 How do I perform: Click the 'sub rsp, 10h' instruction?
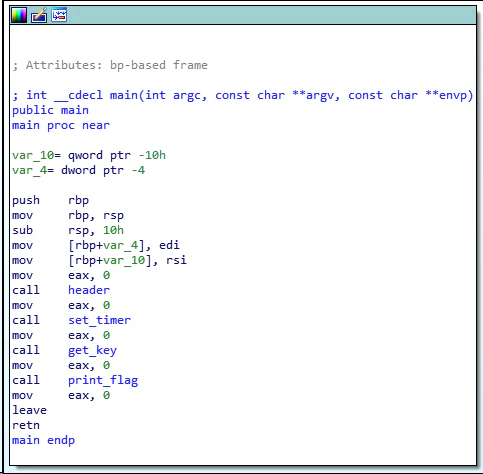click(68, 231)
